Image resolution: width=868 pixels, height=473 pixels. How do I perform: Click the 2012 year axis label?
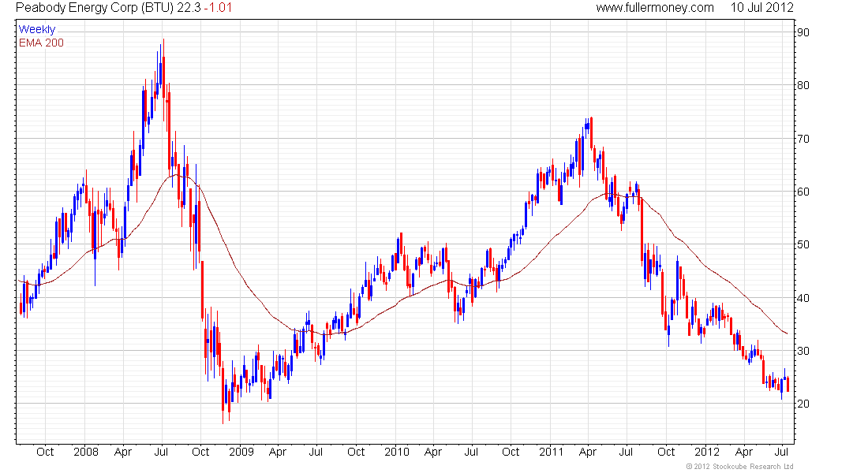click(707, 452)
